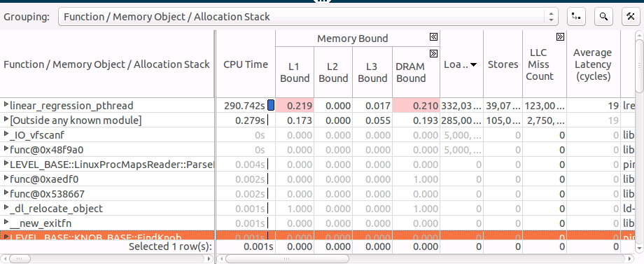Sort by L1 Bound column header
This screenshot has width=644, height=264.
pyautogui.click(x=295, y=73)
